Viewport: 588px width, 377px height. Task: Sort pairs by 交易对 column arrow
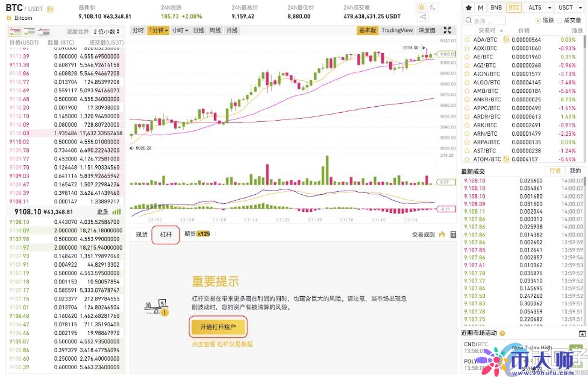coord(501,31)
